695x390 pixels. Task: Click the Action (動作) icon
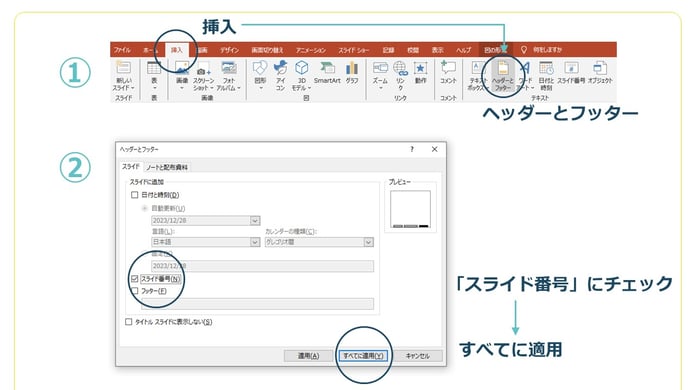point(420,68)
